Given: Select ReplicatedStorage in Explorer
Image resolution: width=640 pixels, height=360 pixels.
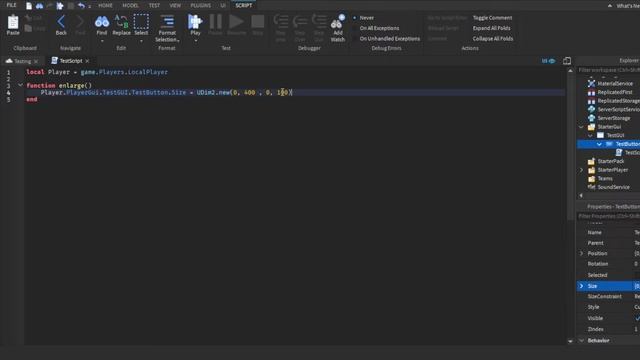Looking at the screenshot, I should [x=618, y=101].
